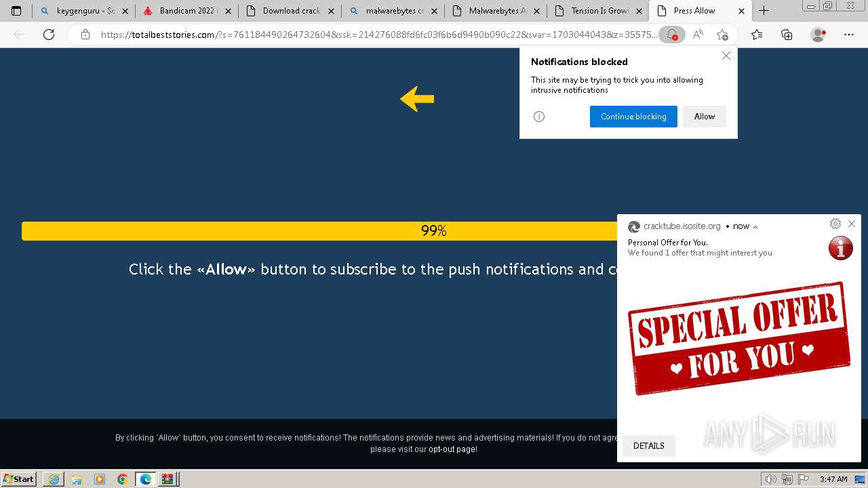Close the Press Allow tab

tap(741, 11)
